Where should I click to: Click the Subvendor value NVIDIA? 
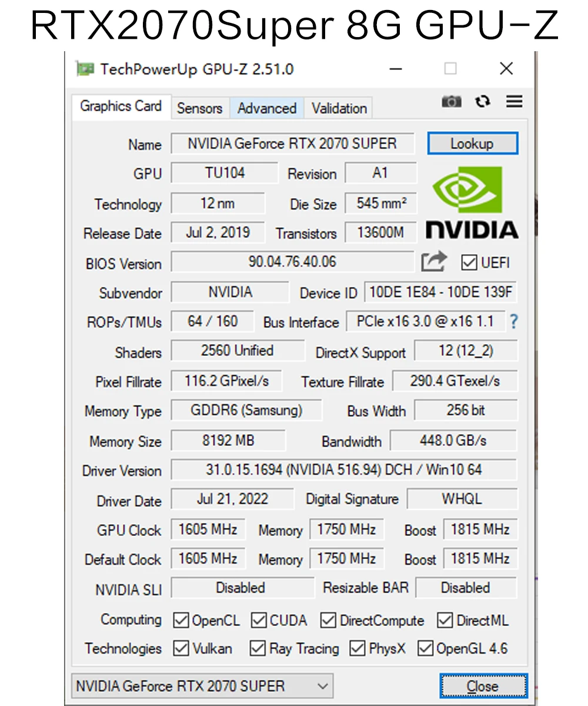coord(230,292)
